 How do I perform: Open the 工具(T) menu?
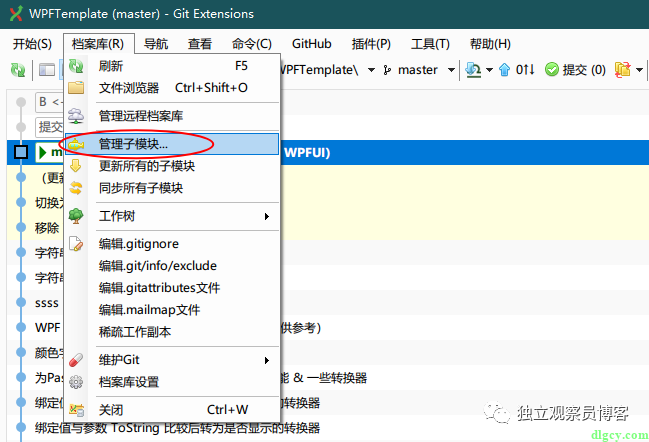coord(430,44)
